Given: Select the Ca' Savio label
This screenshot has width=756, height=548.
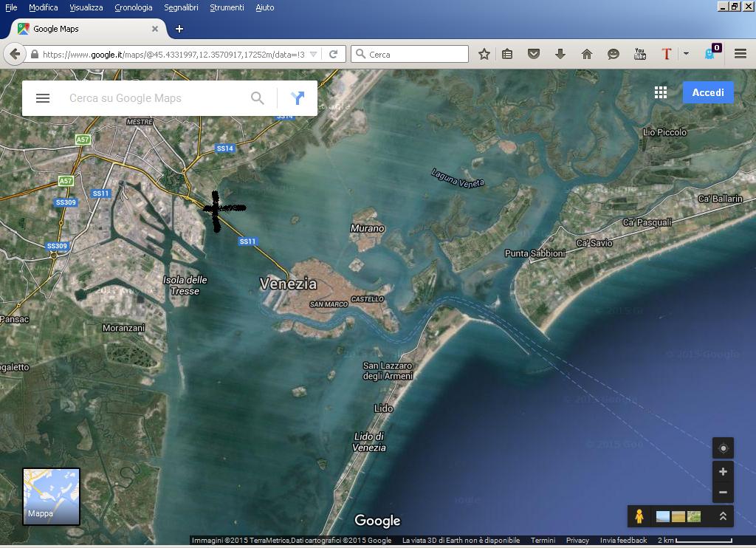Looking at the screenshot, I should [x=594, y=243].
